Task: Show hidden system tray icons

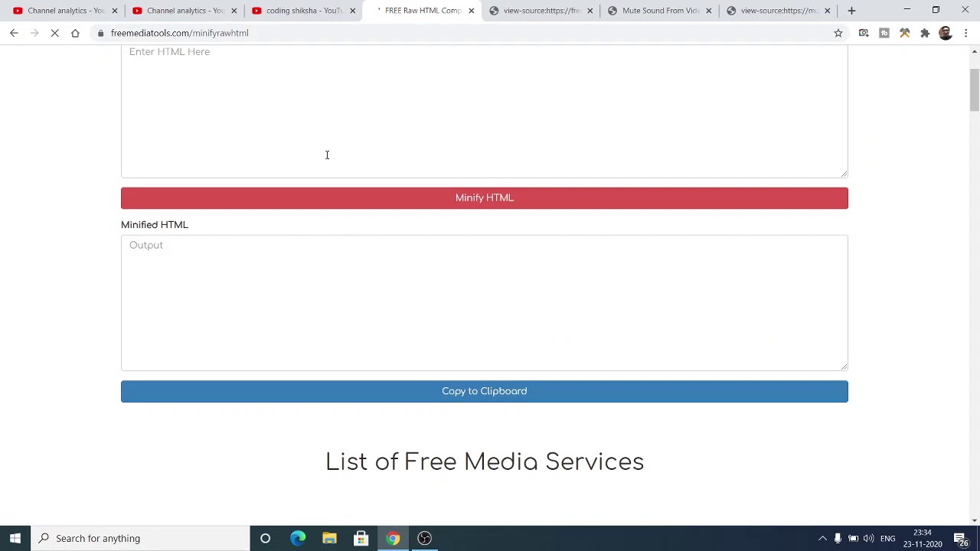Action: (822, 538)
